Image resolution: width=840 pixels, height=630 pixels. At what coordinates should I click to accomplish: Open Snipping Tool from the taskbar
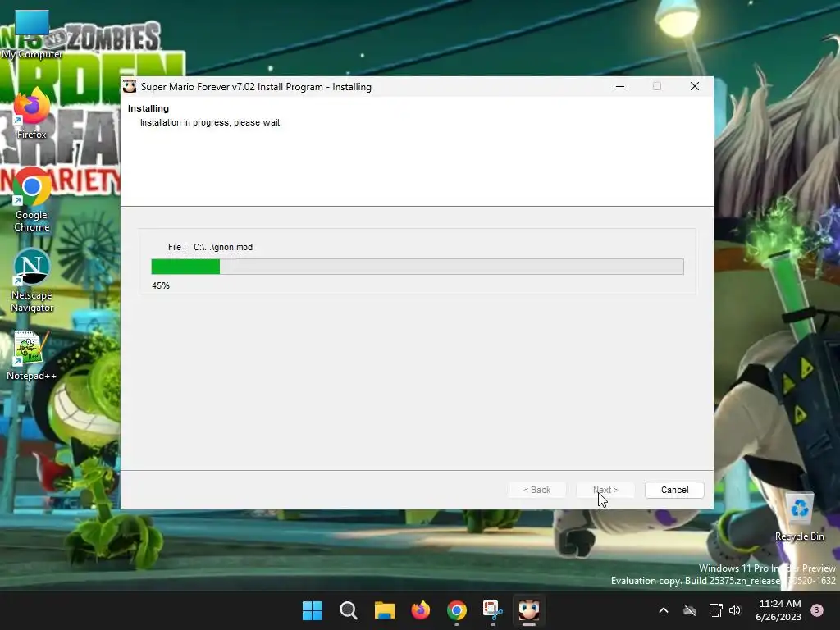coord(492,610)
